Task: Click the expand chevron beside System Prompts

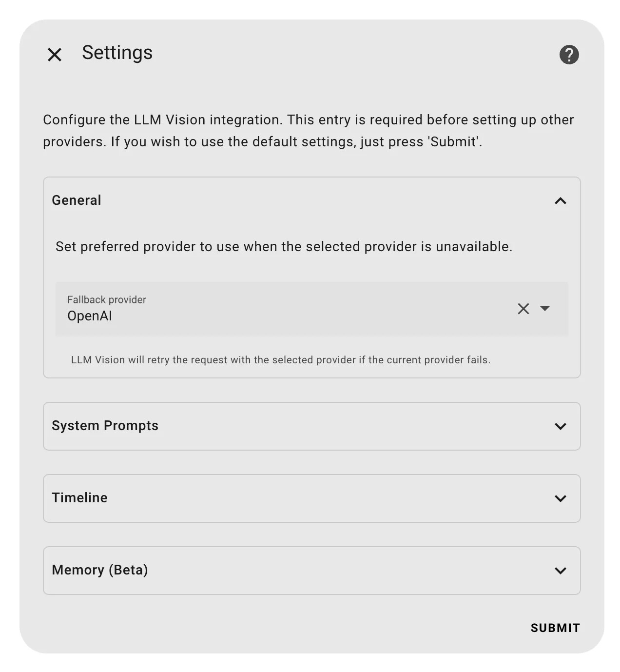Action: (560, 426)
